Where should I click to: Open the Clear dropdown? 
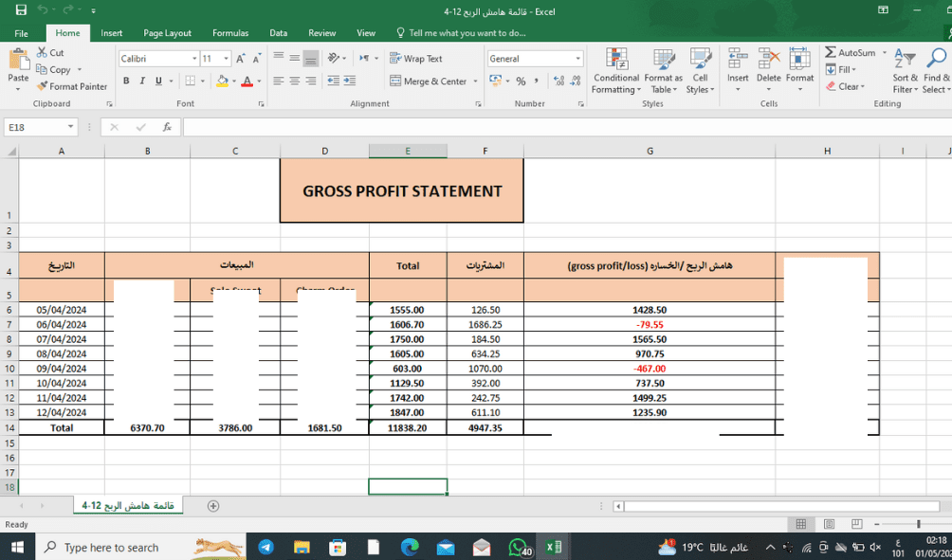click(844, 86)
